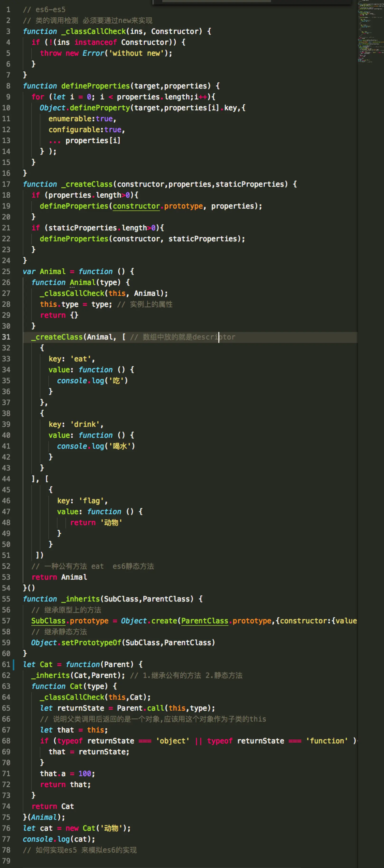384x868 pixels.
Task: Click the minimap code overview
Action: click(370, 32)
